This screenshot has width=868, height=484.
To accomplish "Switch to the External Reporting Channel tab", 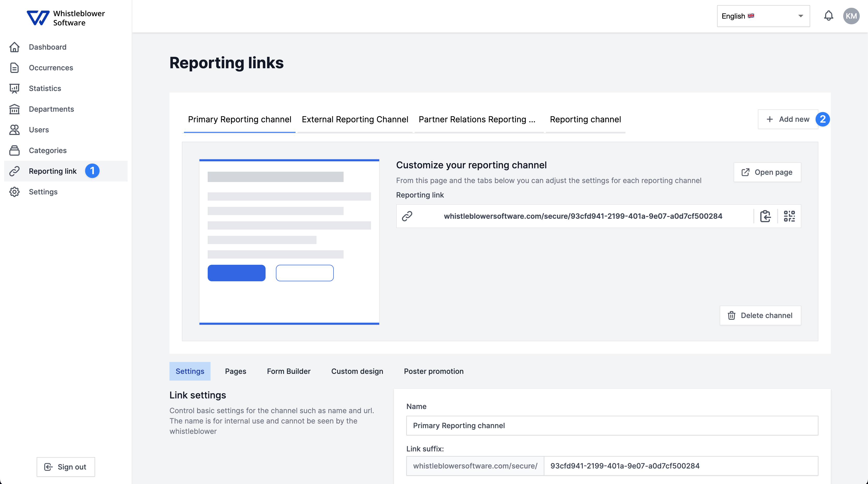I will (x=355, y=119).
